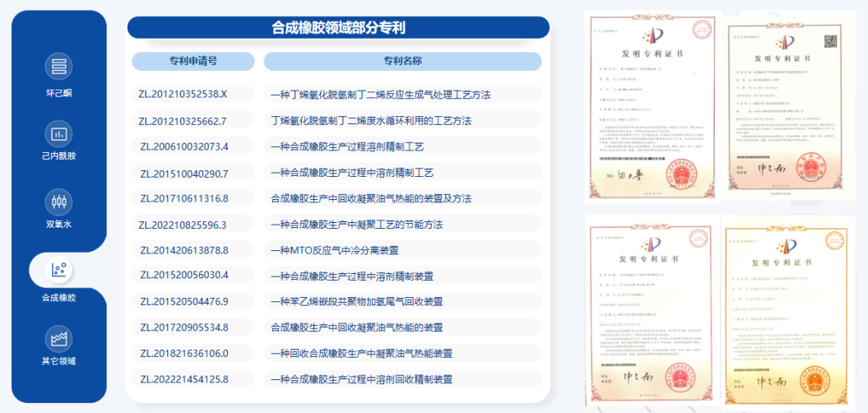
Task: Select patent number ZL.201210352538.X
Action: click(183, 94)
